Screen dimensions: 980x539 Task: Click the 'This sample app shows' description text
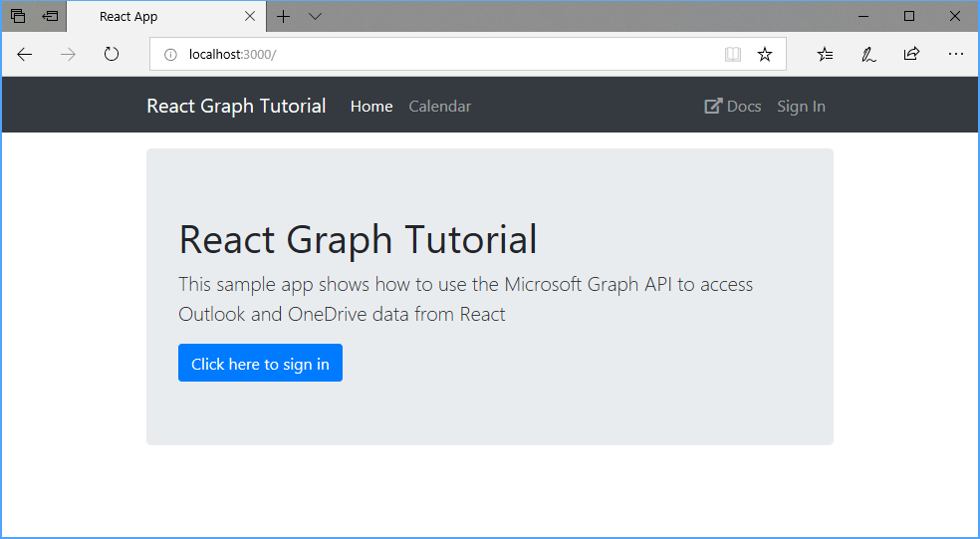(466, 299)
